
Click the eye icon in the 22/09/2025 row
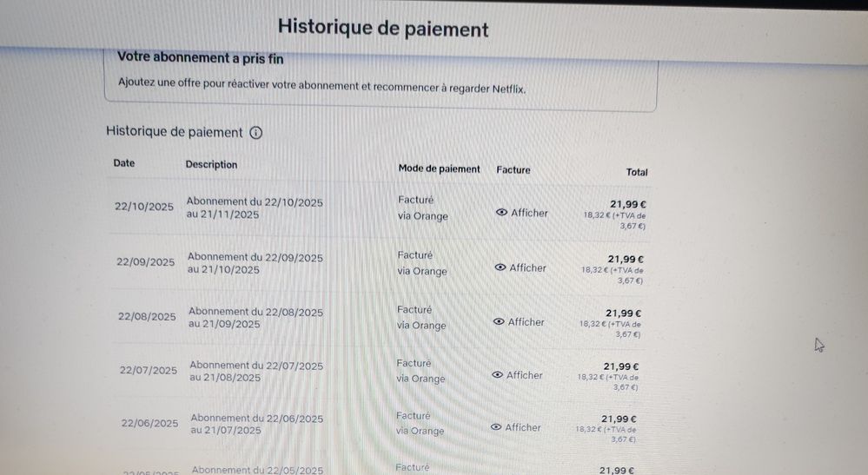pos(500,267)
